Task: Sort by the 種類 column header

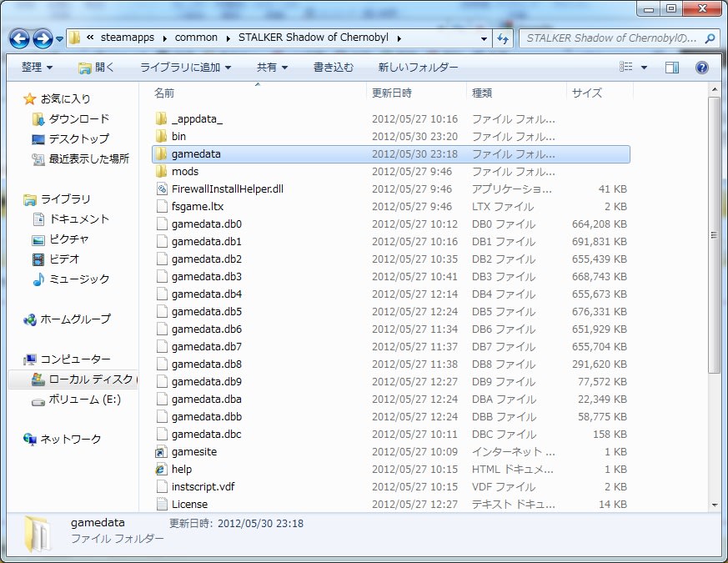Action: [482, 93]
